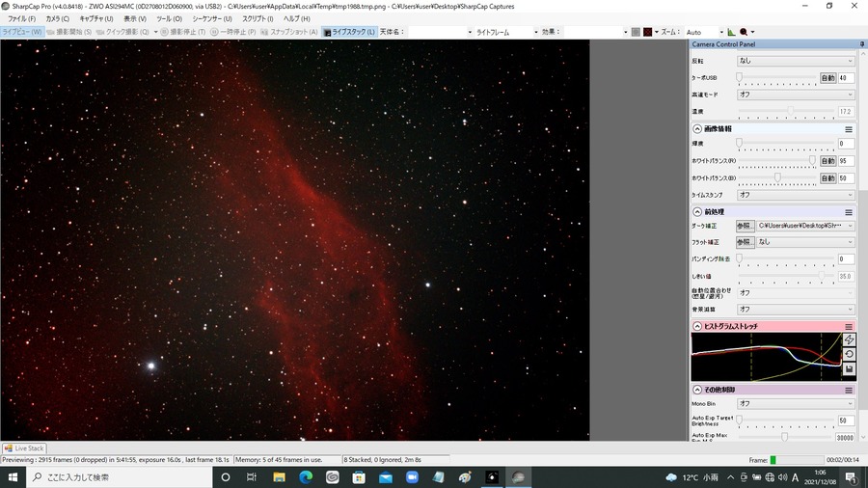Open the 背景減算 dropdown
868x488 pixels.
coord(796,310)
